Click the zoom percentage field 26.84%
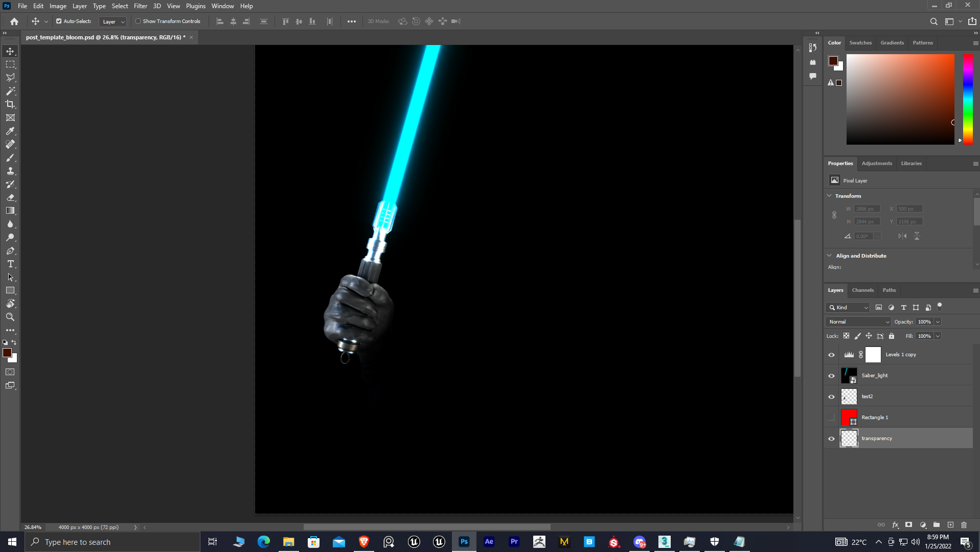 [33, 527]
